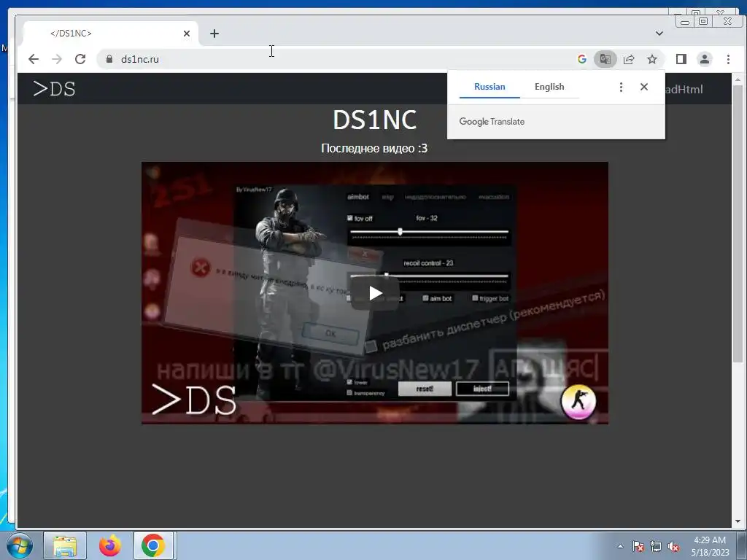
Task: Click the >DS logo in the site header
Action: [54, 89]
